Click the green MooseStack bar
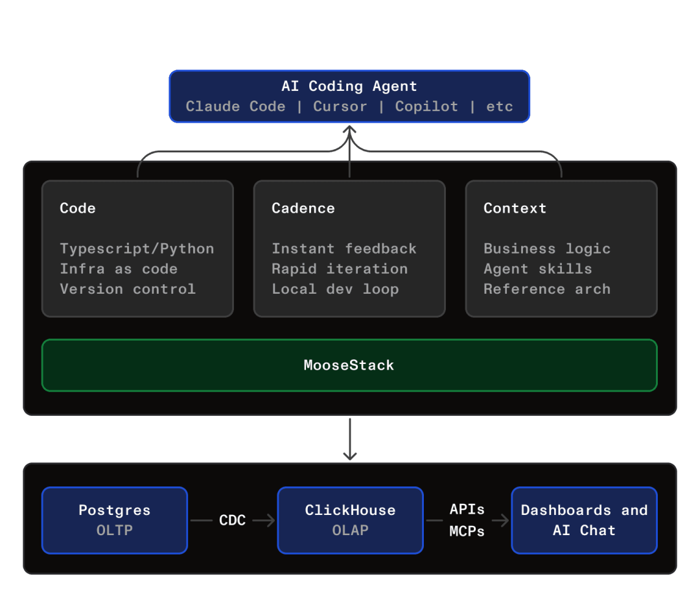The image size is (700, 598). pos(349,365)
